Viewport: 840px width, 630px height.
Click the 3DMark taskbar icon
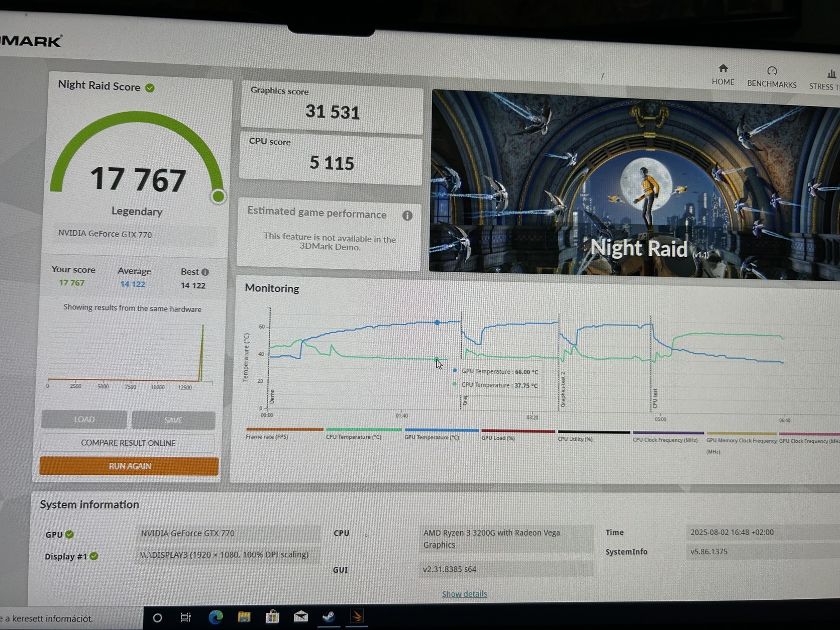click(357, 616)
